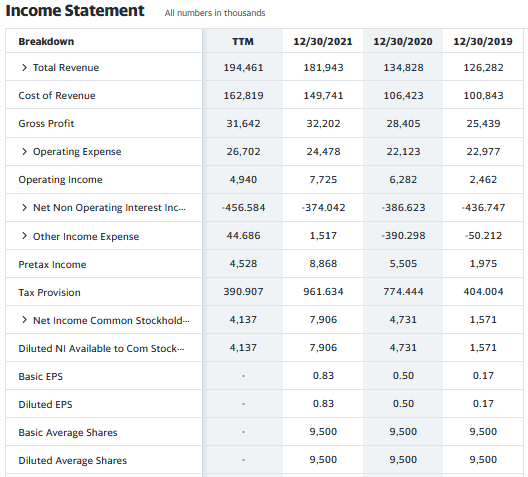Click Tax Provision value 390.907
This screenshot has height=477, width=528.
tap(243, 292)
